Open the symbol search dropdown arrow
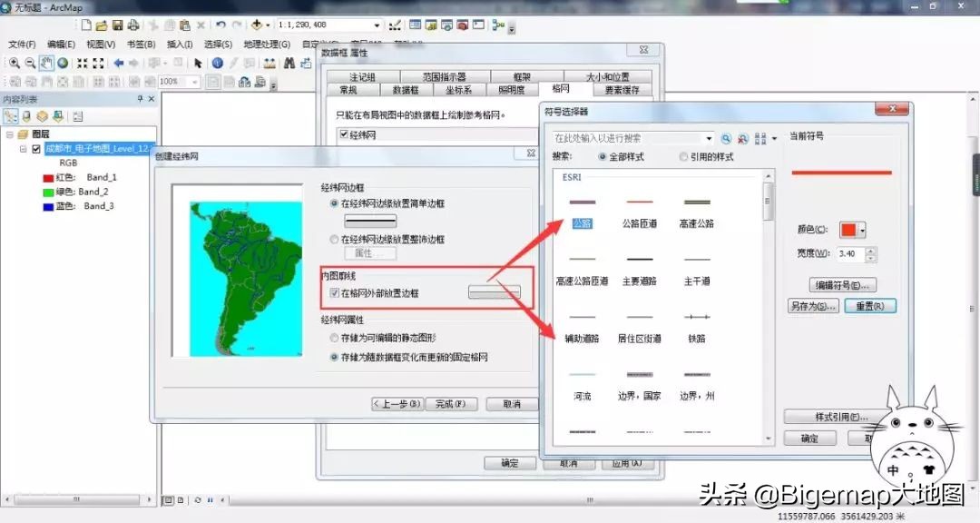This screenshot has width=980, height=523. [x=711, y=138]
